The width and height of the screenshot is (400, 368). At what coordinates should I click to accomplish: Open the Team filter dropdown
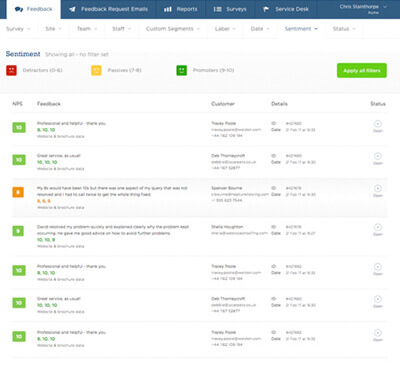(x=87, y=29)
